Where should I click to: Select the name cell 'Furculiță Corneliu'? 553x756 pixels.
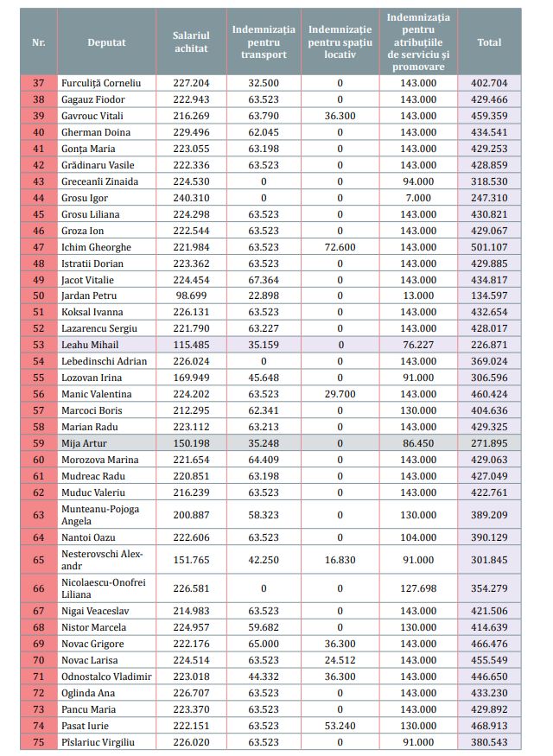point(101,84)
